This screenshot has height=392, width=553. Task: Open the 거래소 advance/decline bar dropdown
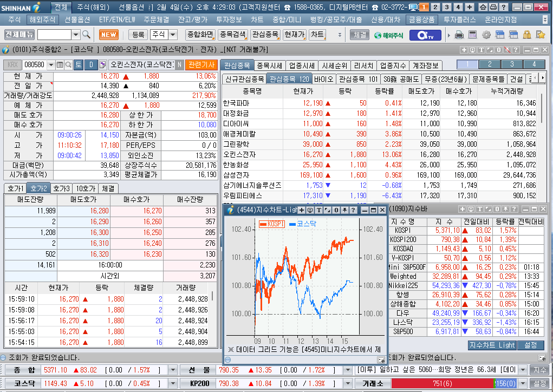pyautogui.click(x=523, y=383)
